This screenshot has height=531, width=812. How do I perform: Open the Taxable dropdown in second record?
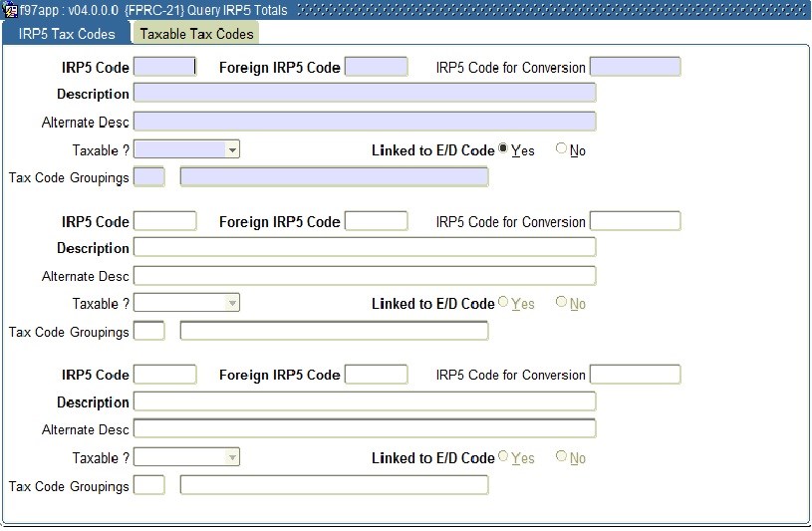[x=232, y=303]
